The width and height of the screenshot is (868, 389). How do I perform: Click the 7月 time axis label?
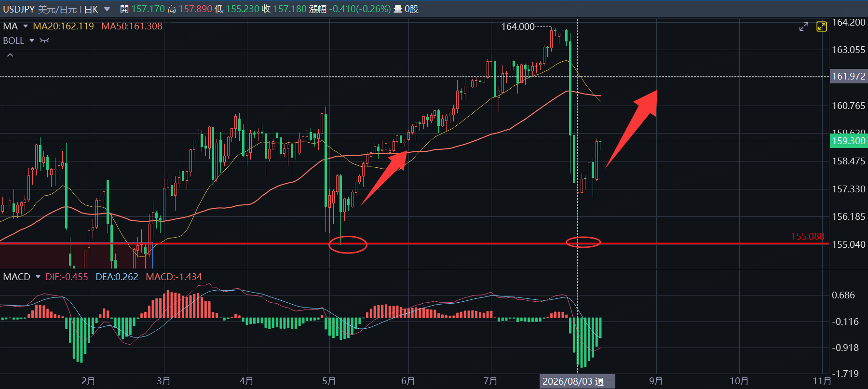click(x=490, y=381)
